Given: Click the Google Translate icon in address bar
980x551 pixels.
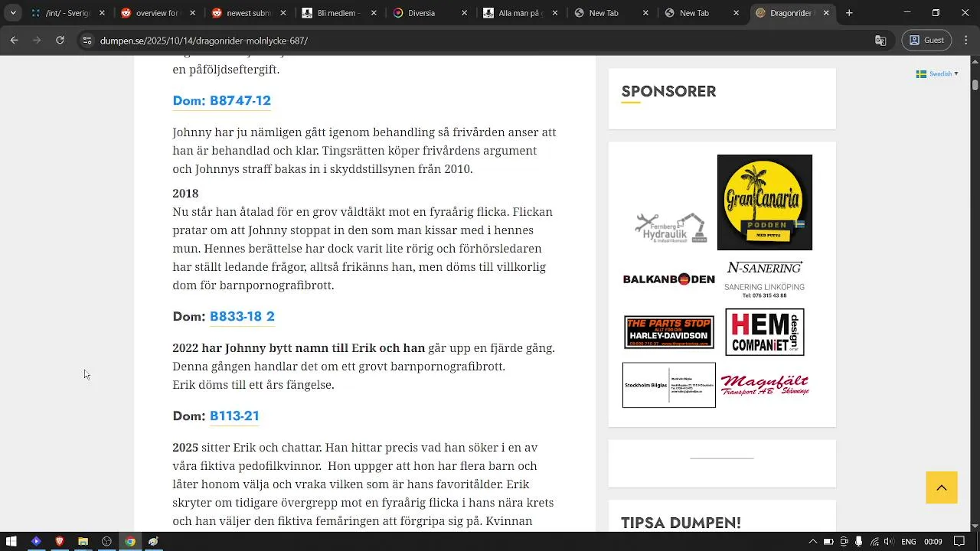Looking at the screenshot, I should point(880,41).
